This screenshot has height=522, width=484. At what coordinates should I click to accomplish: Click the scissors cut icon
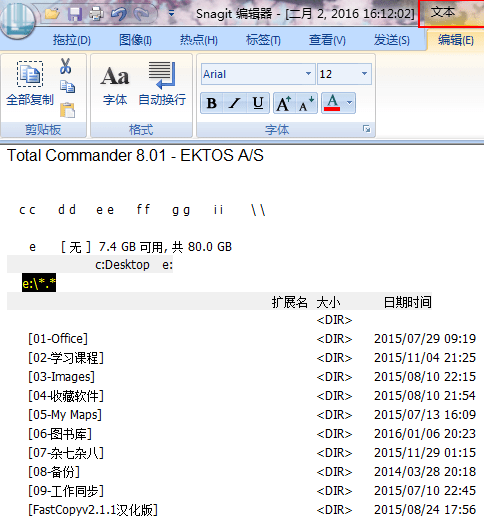(x=66, y=66)
